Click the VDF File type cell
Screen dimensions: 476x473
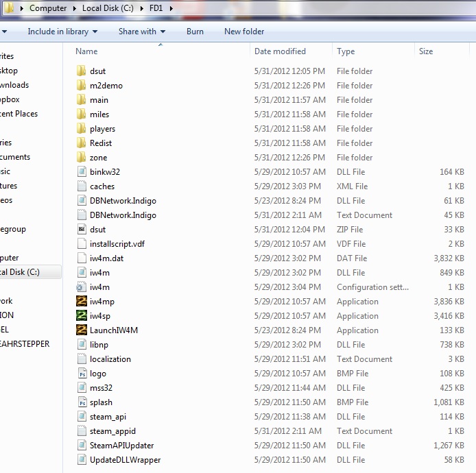click(x=351, y=243)
